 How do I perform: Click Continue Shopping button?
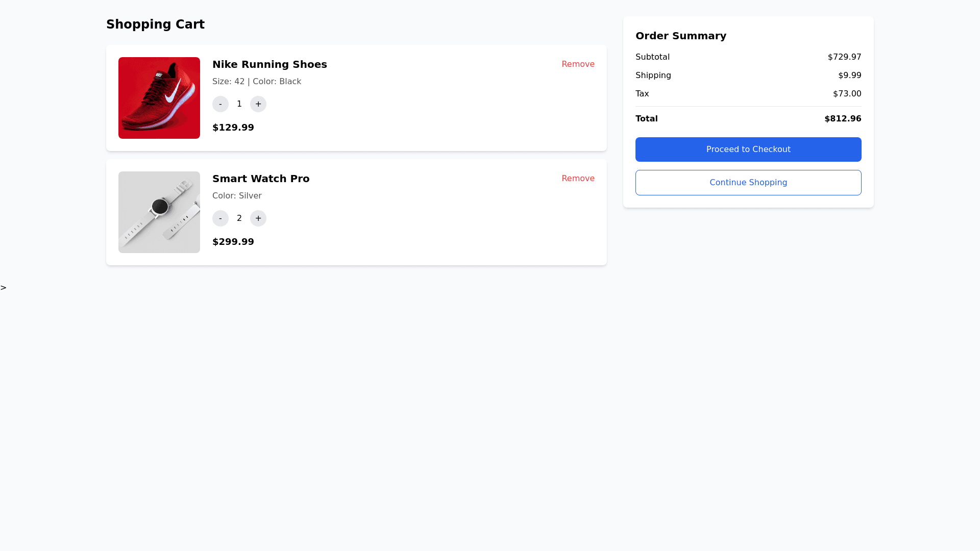coord(748,183)
